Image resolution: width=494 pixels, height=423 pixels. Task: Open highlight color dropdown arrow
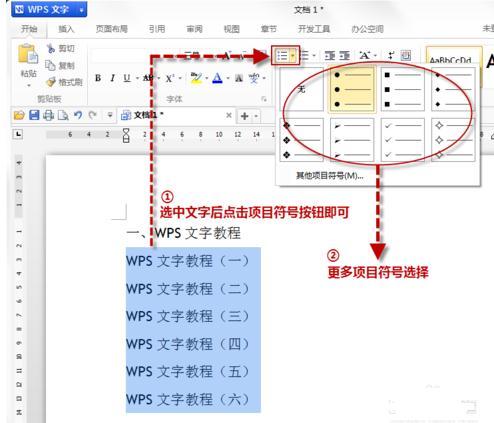(x=207, y=79)
